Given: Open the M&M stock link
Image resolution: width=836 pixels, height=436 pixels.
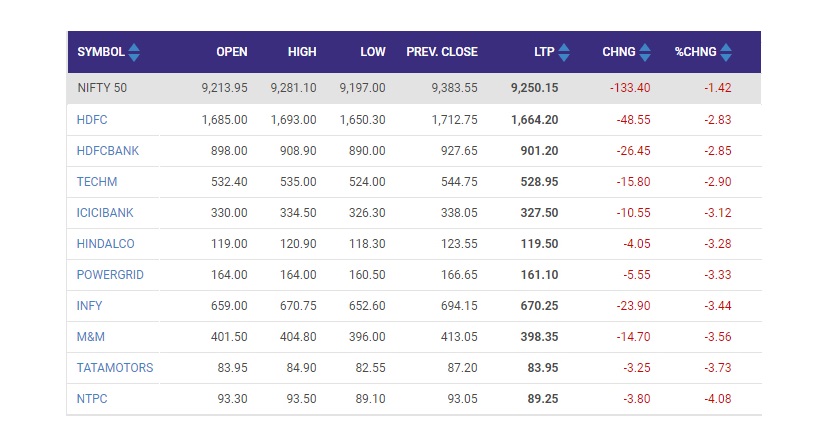Looking at the screenshot, I should pyautogui.click(x=91, y=336).
